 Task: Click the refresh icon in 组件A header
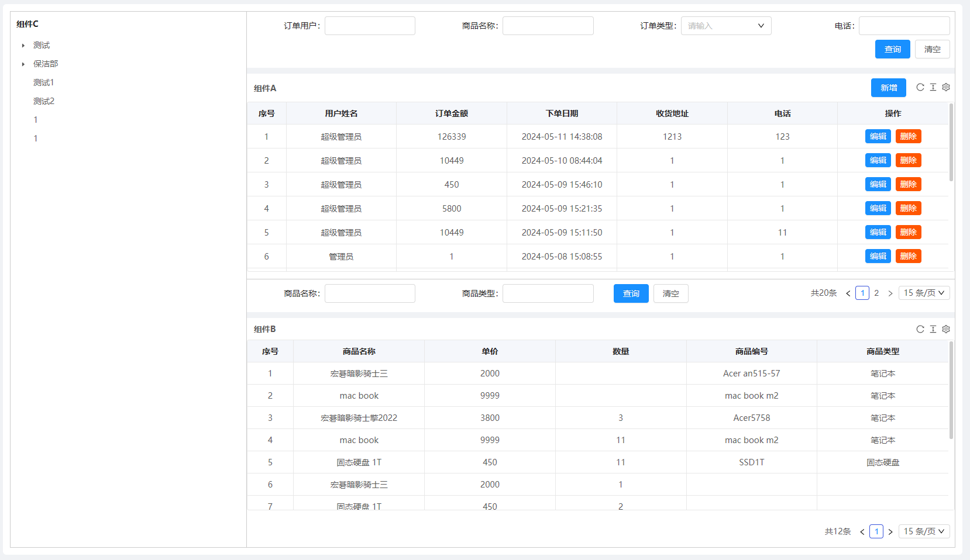click(920, 87)
